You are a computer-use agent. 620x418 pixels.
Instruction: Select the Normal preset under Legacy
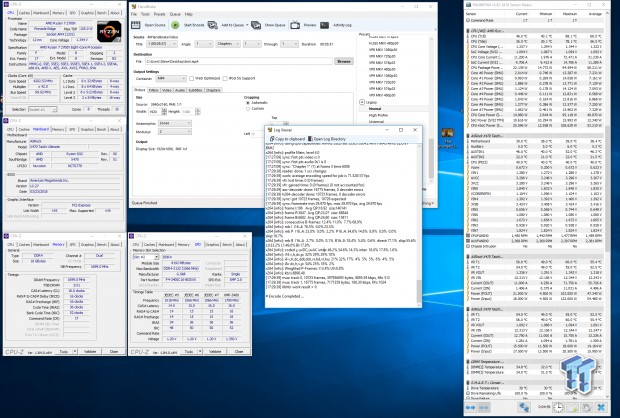[x=375, y=109]
